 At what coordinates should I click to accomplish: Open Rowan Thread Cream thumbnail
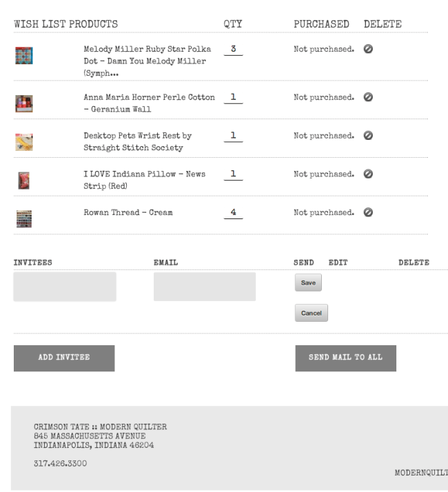[x=23, y=219]
